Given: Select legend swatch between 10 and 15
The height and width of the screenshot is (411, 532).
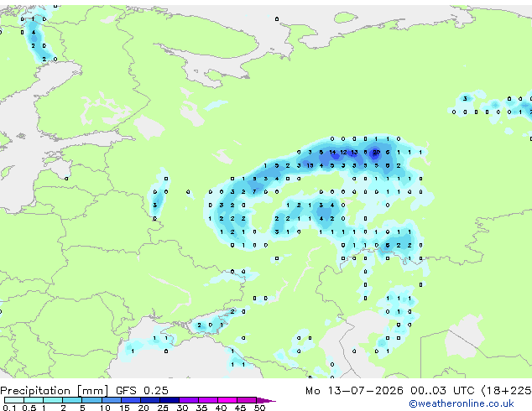Looking at the screenshot, I should coord(112,400).
